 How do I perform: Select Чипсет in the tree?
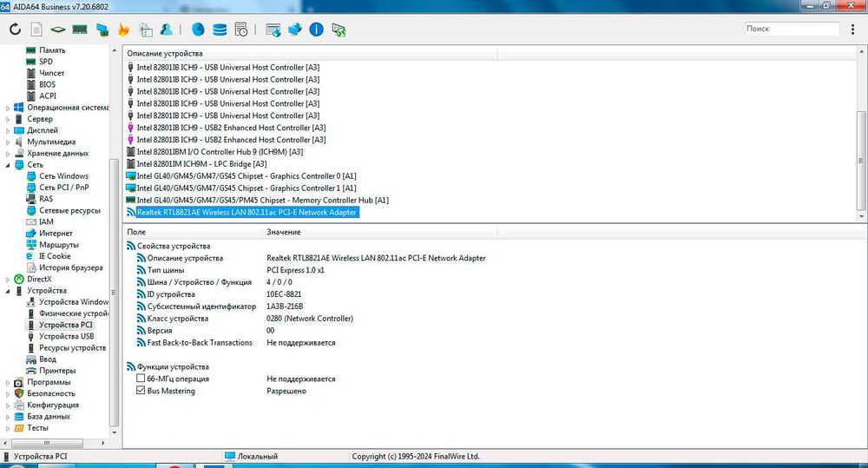51,73
